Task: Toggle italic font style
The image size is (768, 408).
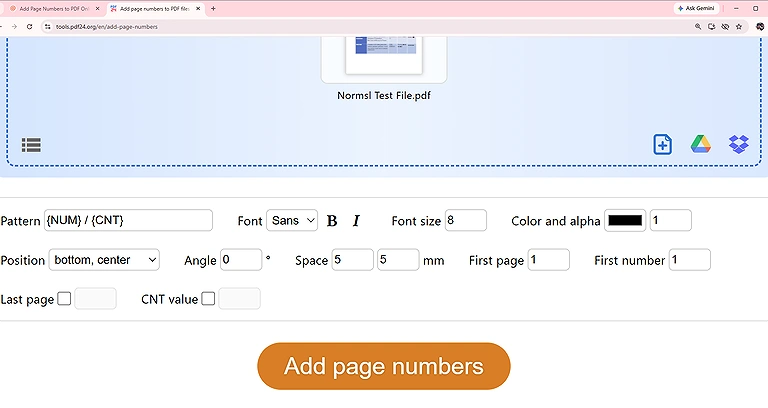Action: (356, 221)
